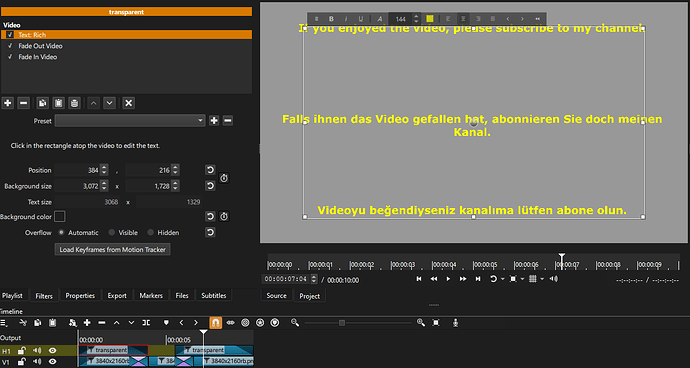The height and width of the screenshot is (368, 690).
Task: Zoom out the timeline
Action: (295, 323)
